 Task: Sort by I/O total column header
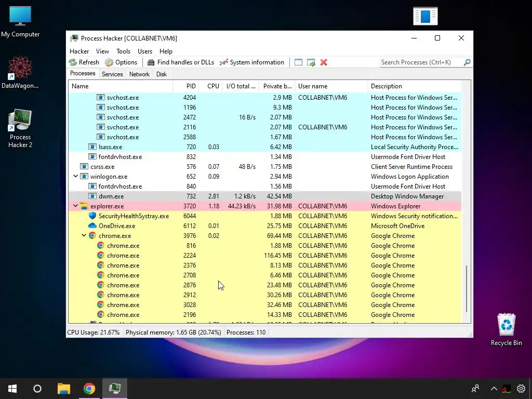click(241, 86)
